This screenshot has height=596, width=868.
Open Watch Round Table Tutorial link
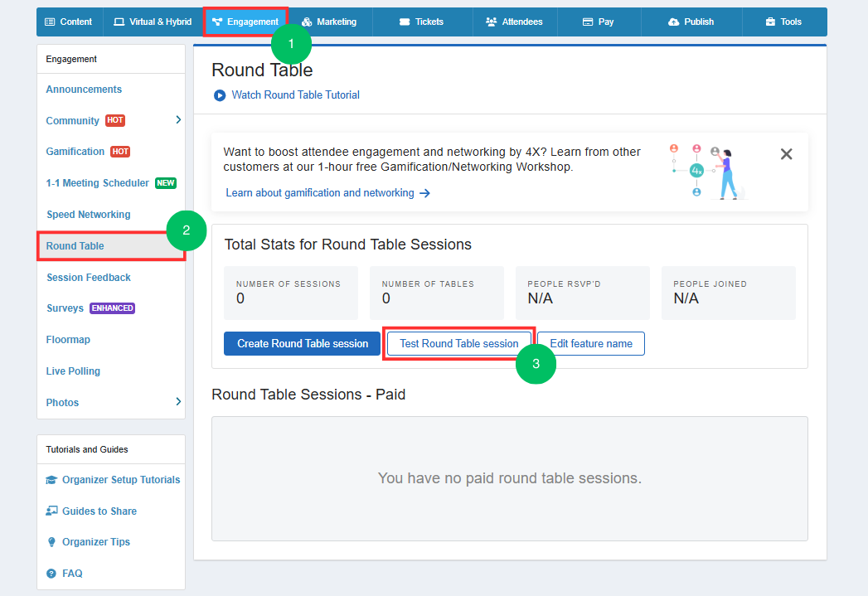pos(296,95)
